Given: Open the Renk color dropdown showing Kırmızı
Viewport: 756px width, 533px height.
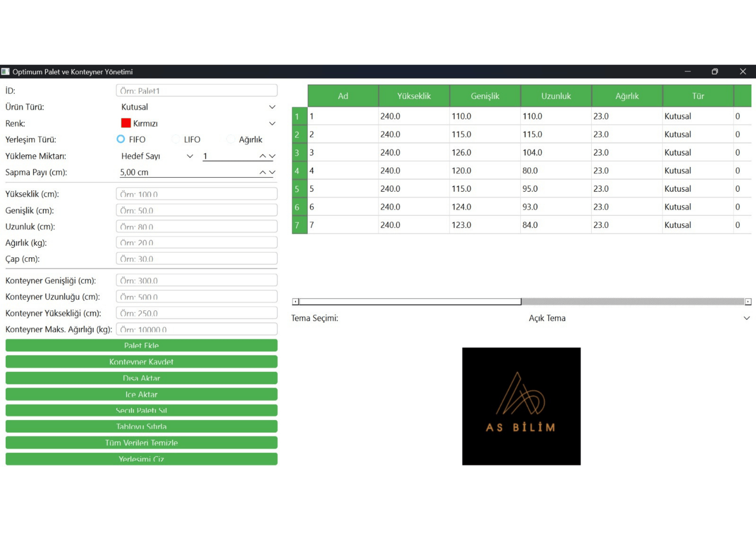Looking at the screenshot, I should point(197,123).
